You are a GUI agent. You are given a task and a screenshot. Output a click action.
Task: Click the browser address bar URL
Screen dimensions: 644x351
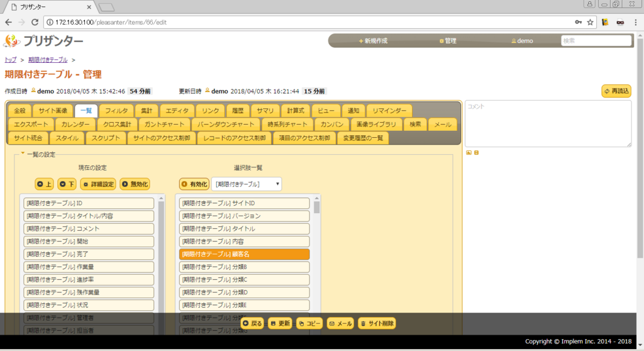click(111, 22)
